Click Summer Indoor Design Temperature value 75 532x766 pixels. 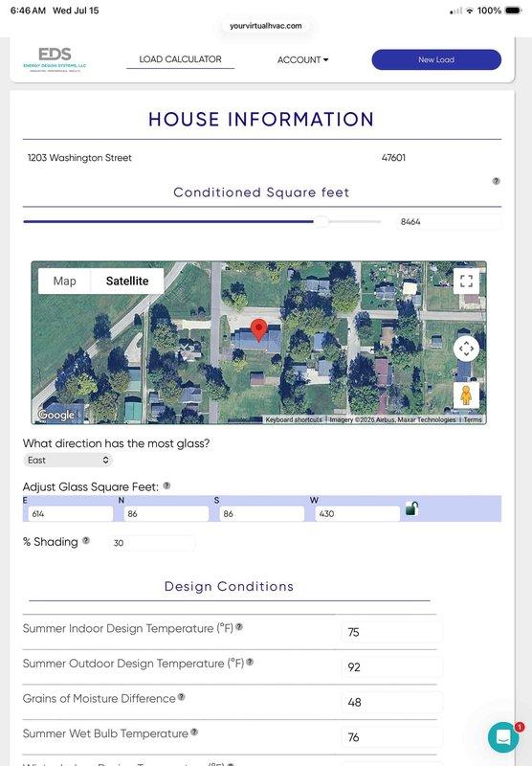[x=392, y=632]
